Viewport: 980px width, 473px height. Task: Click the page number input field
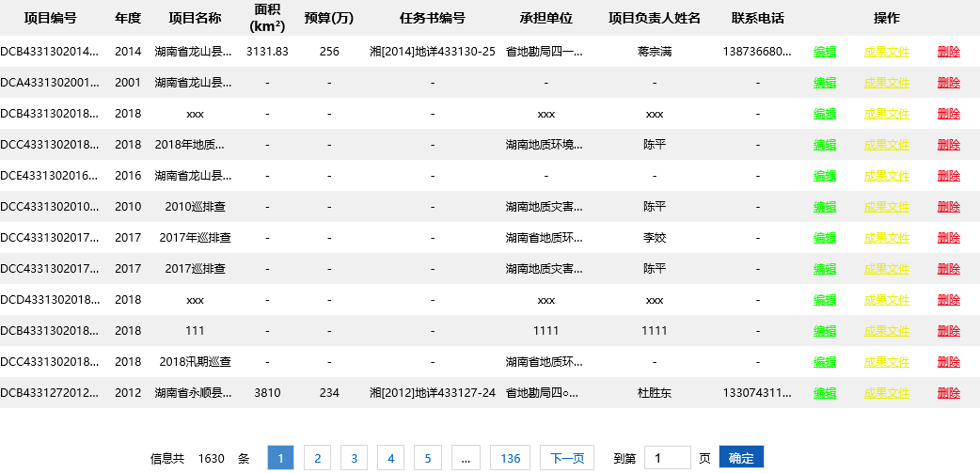(668, 458)
